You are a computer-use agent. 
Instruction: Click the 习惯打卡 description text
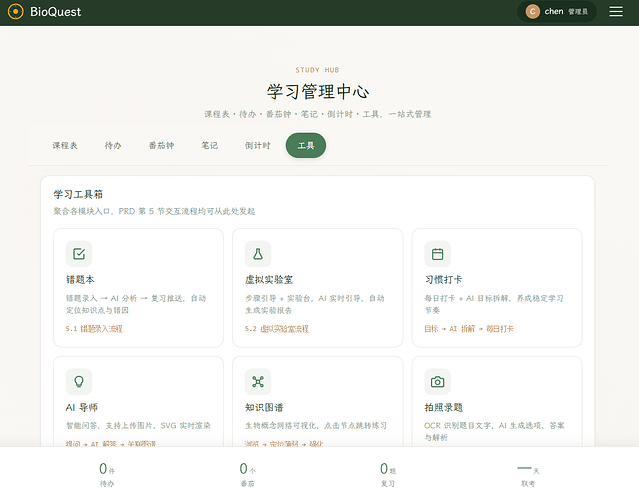coord(494,304)
